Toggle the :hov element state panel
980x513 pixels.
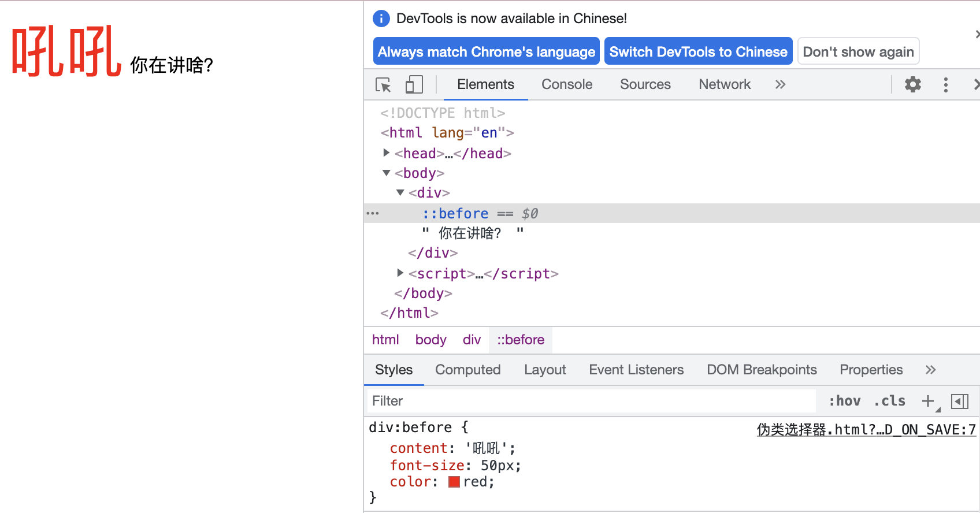[x=844, y=401]
